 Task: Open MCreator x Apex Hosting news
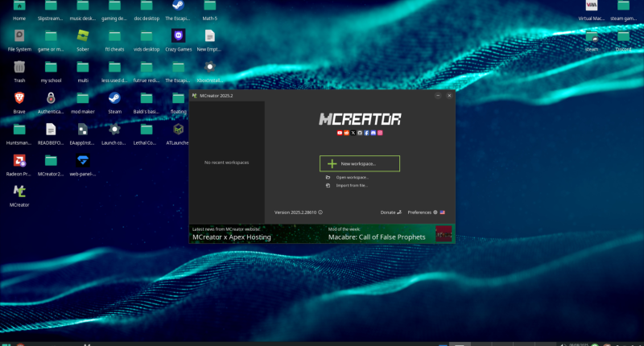(x=232, y=237)
